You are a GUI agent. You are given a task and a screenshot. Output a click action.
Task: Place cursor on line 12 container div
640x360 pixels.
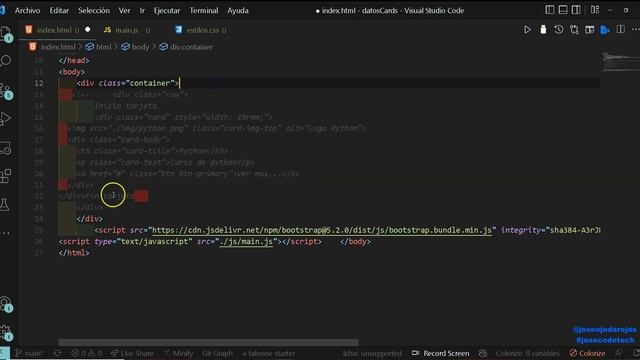(x=127, y=83)
